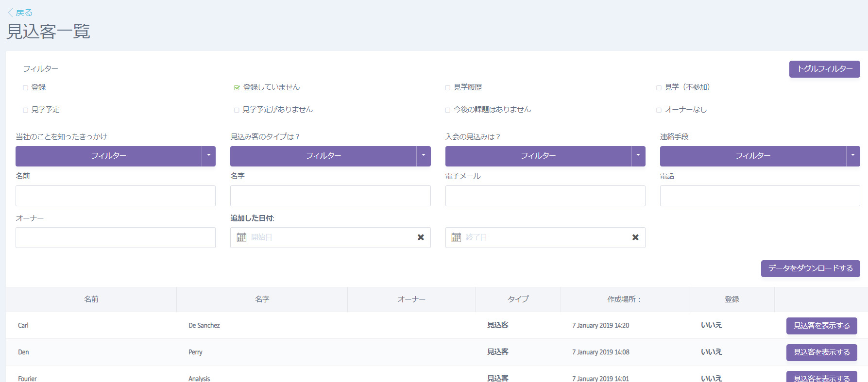Open calendar icon for 終了日
This screenshot has width=868, height=382.
pyautogui.click(x=456, y=237)
